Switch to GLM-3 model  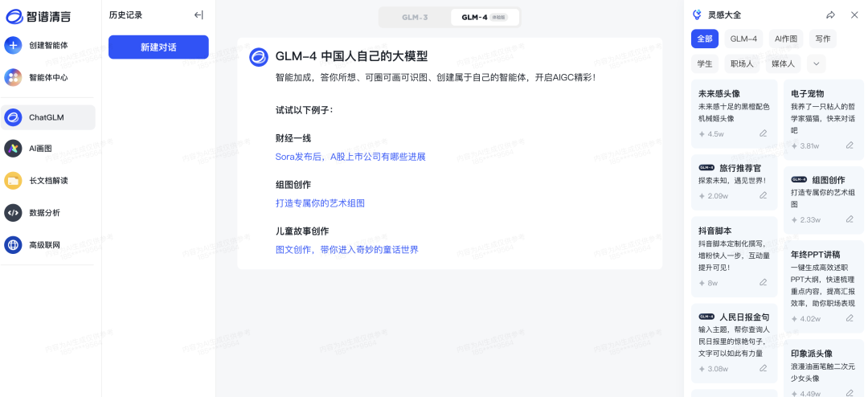[x=415, y=17]
